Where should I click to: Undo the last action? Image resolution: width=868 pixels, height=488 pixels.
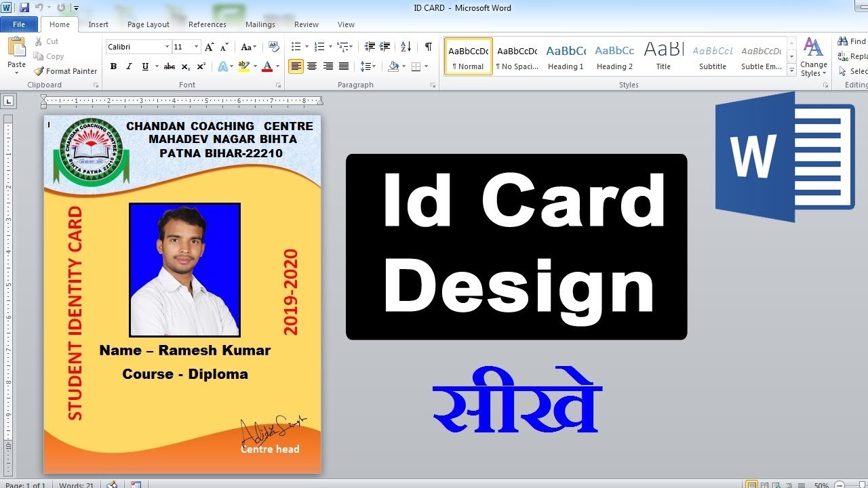(39, 7)
